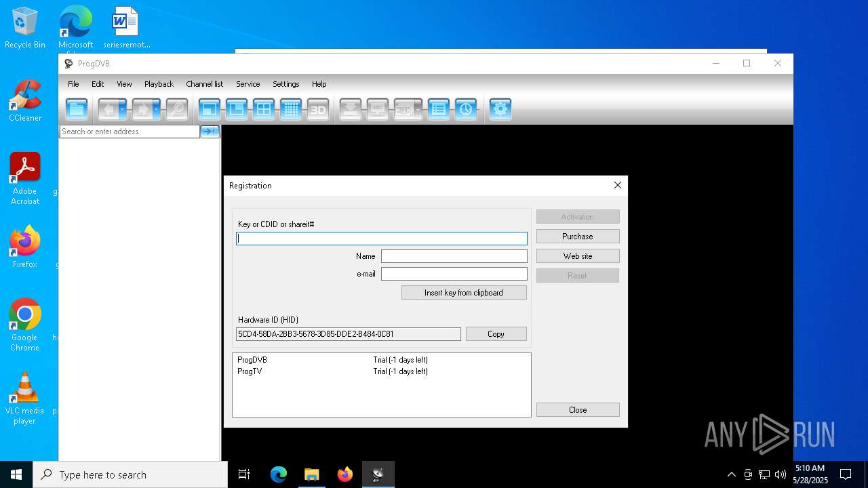The height and width of the screenshot is (488, 868).
Task: Show hidden system tray icons
Action: [x=731, y=474]
